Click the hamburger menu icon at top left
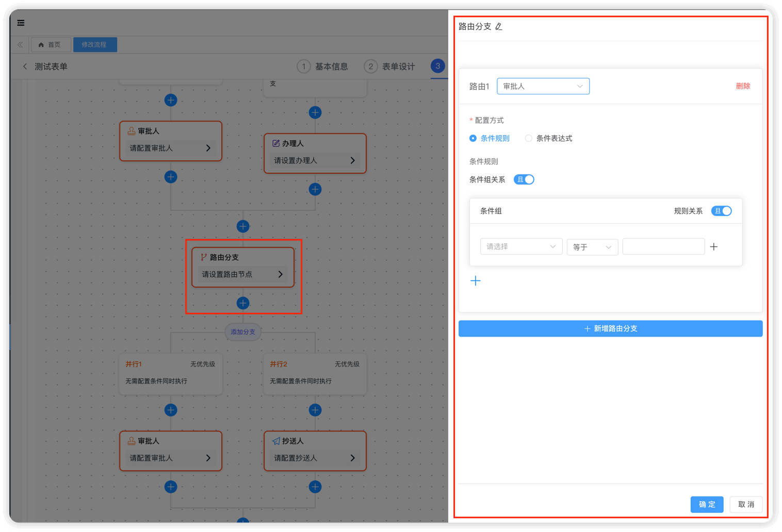The height and width of the screenshot is (532, 782). click(21, 23)
